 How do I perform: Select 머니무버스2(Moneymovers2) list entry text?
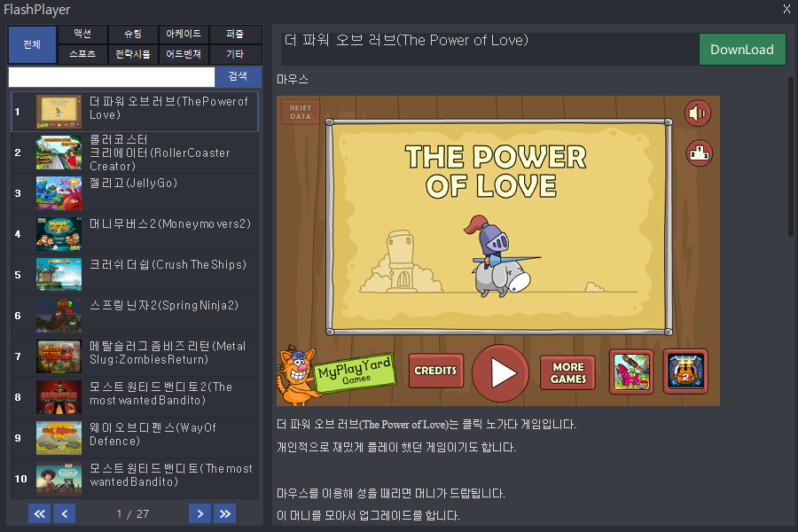coord(170,223)
